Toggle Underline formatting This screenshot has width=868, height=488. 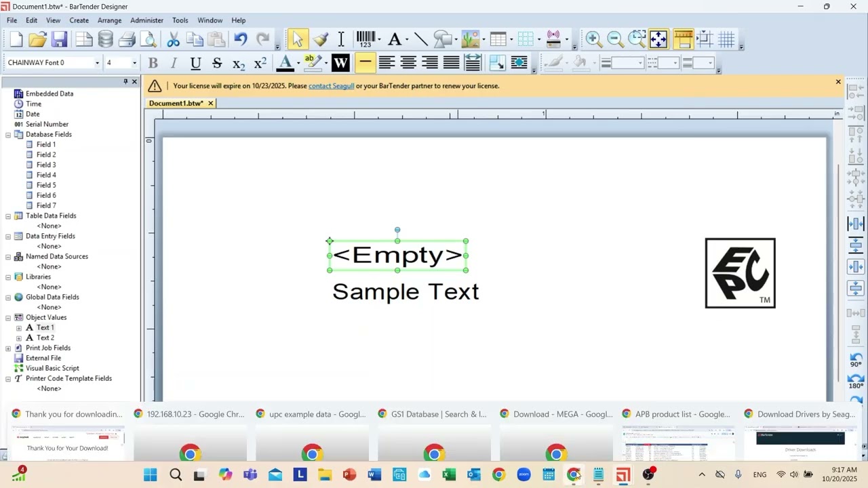click(x=195, y=63)
